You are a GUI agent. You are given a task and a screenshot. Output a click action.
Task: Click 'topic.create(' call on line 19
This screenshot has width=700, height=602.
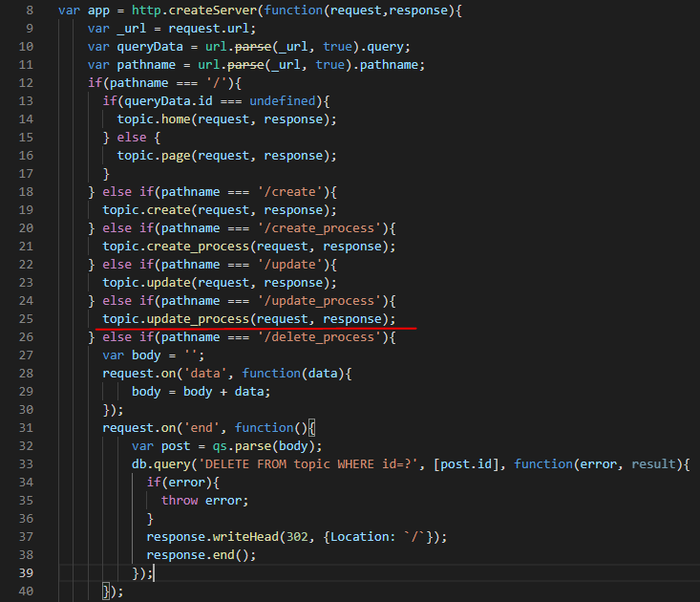150,210
